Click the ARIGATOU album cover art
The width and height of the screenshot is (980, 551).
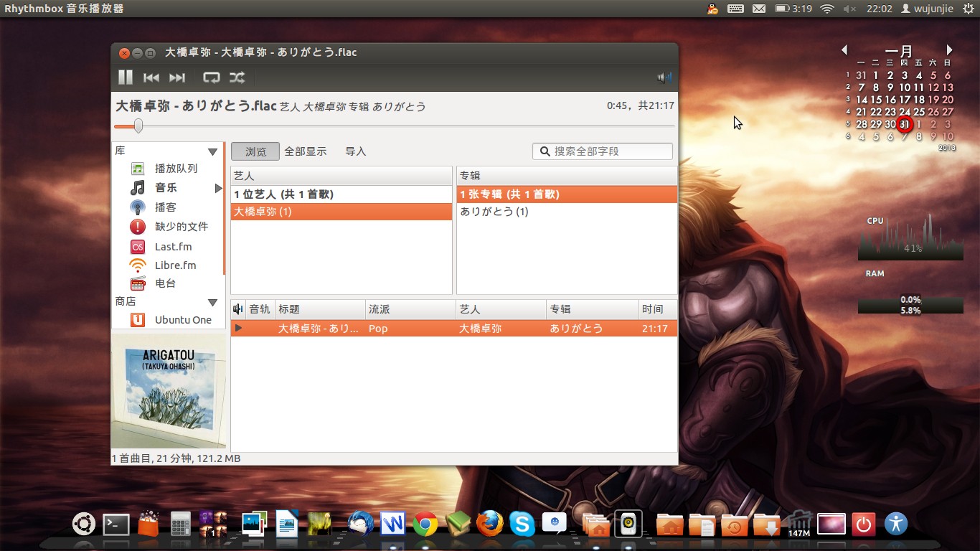click(x=169, y=391)
